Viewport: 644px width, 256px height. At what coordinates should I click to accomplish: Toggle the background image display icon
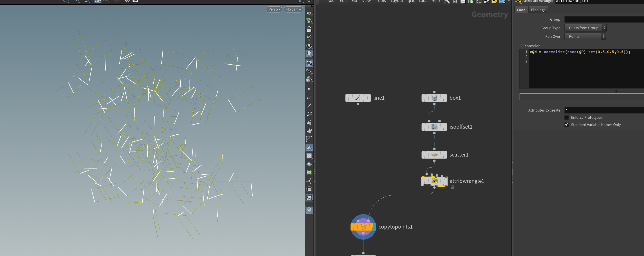pos(309,198)
